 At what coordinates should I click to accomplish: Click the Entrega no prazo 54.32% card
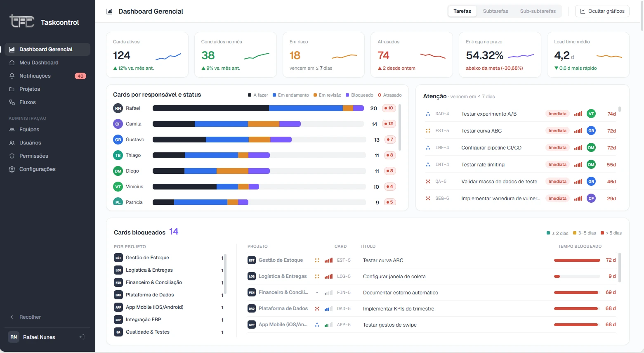tap(500, 54)
